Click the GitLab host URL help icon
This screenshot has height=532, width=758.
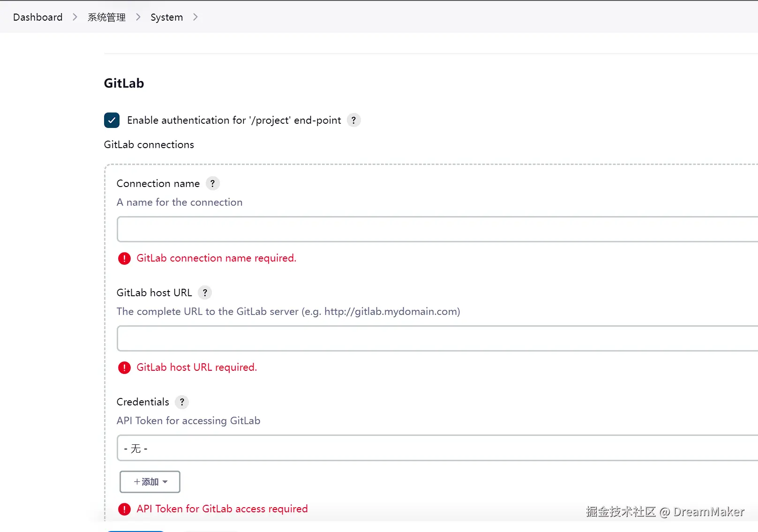pos(205,292)
